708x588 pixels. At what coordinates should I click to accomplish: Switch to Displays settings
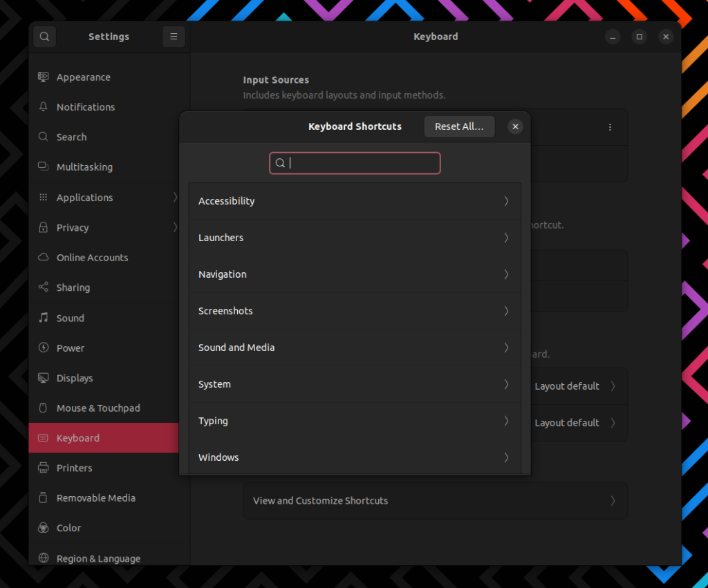point(104,378)
